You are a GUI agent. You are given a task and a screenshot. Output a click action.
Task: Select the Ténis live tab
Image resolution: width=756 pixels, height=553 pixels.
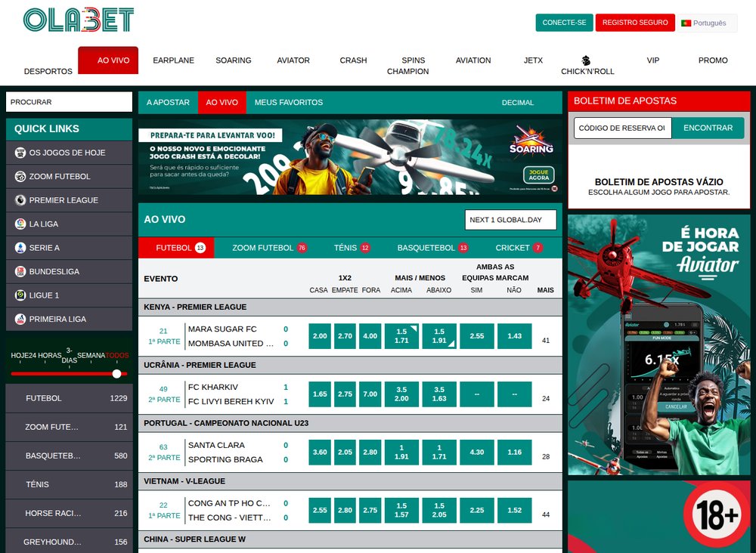click(352, 248)
